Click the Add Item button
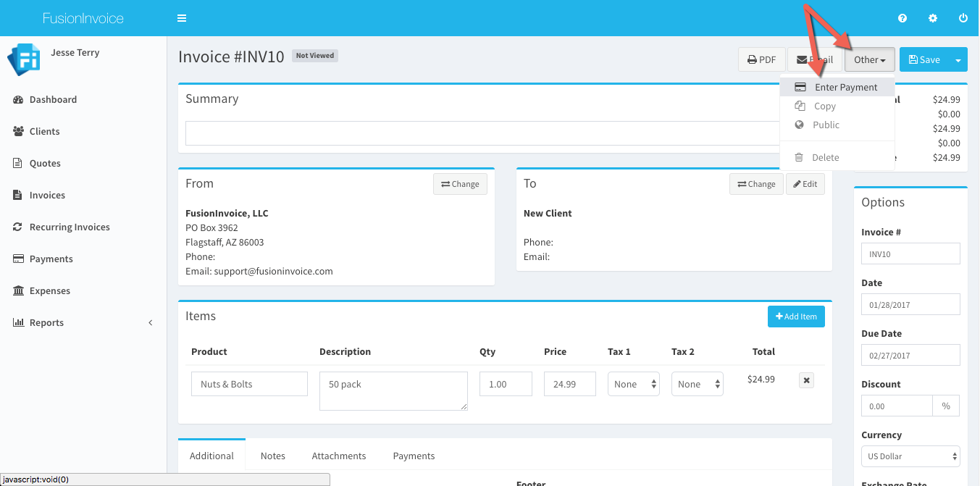The width and height of the screenshot is (980, 486). 796,317
